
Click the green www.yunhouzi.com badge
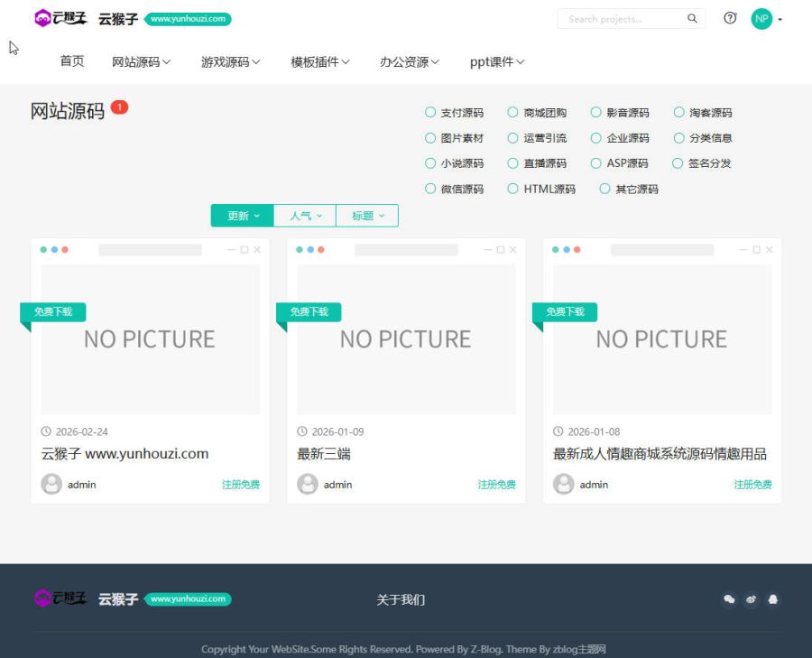[x=187, y=18]
